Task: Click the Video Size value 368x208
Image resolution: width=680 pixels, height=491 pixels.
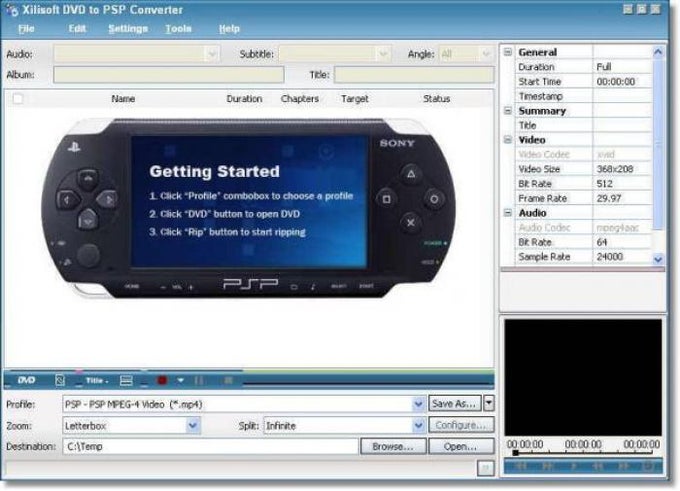Action: 615,169
